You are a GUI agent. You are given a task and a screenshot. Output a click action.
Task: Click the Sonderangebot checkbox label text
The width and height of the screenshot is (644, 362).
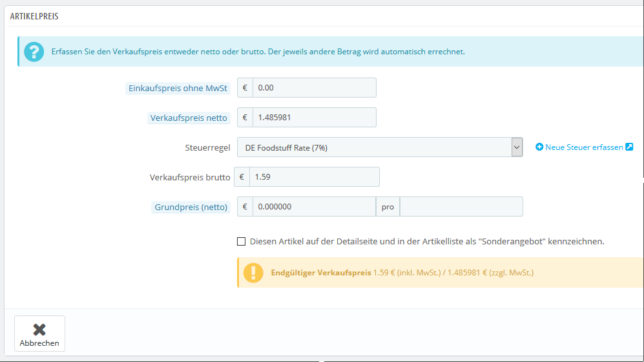tap(427, 242)
